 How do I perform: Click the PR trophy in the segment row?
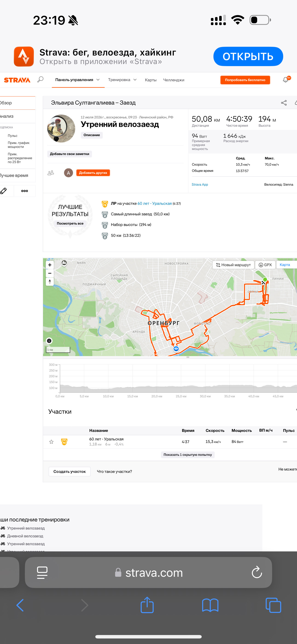pyautogui.click(x=64, y=442)
